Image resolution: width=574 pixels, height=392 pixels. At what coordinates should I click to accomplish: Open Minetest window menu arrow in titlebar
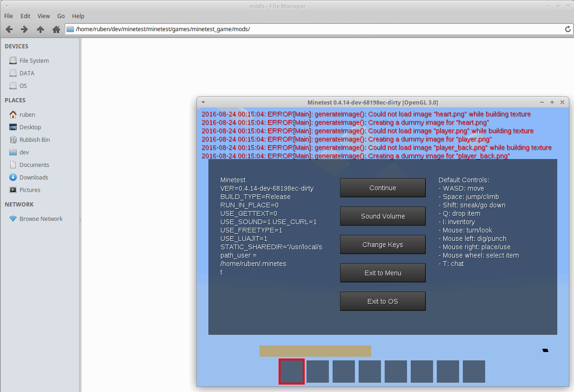(203, 102)
